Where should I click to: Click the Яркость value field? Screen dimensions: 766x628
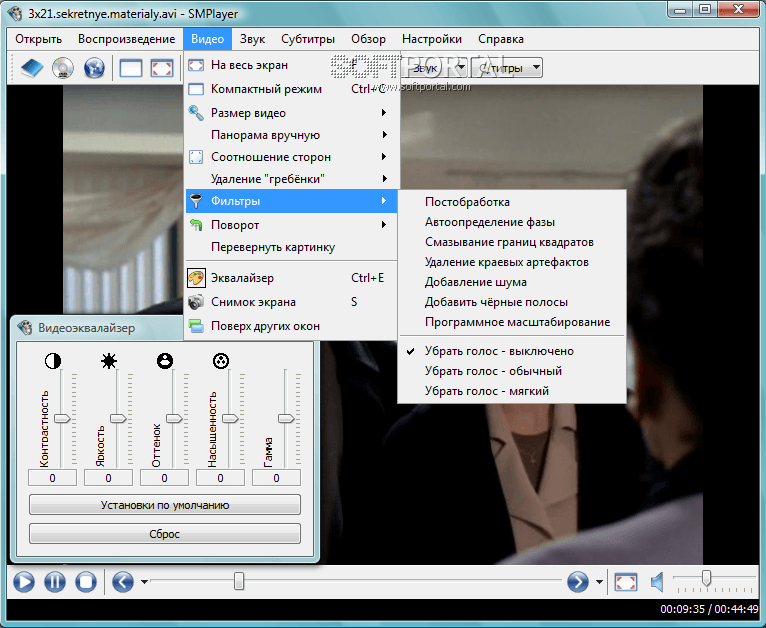pos(108,478)
